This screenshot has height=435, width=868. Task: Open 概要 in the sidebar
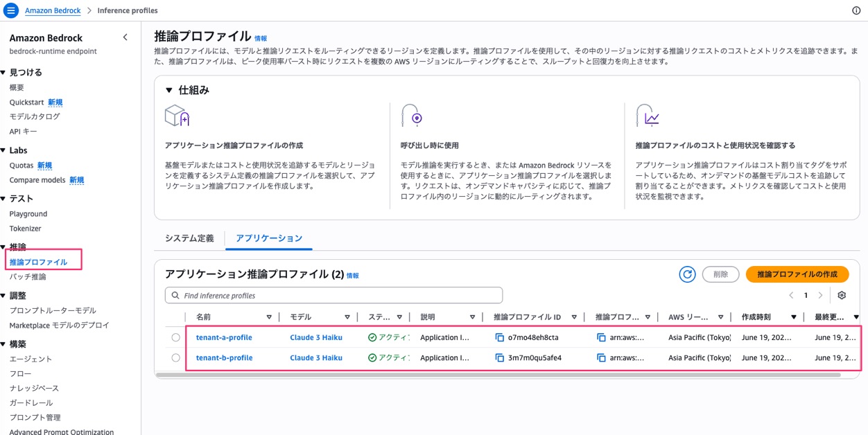pos(17,87)
